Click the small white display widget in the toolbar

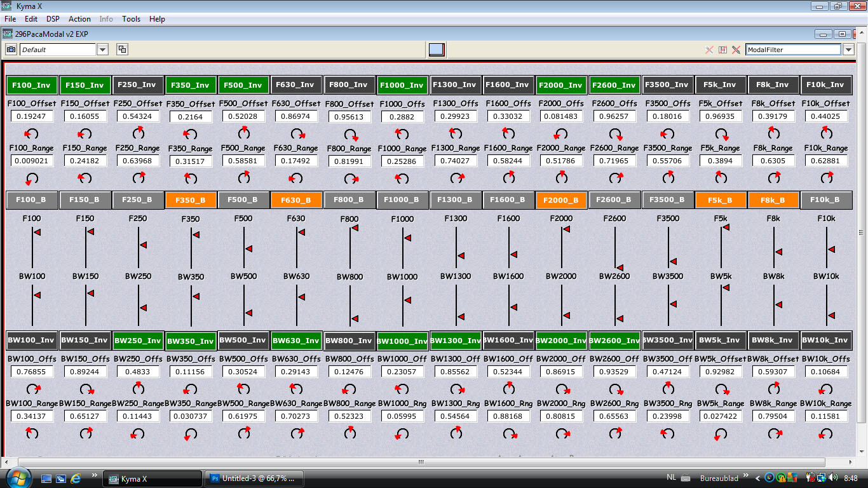(436, 49)
